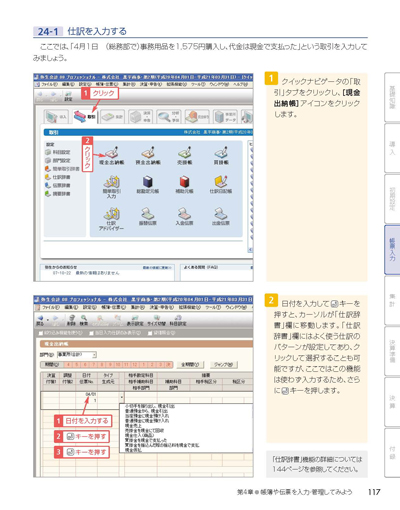Click the 全期間 button
The height and width of the screenshot is (510, 400).
(x=190, y=365)
